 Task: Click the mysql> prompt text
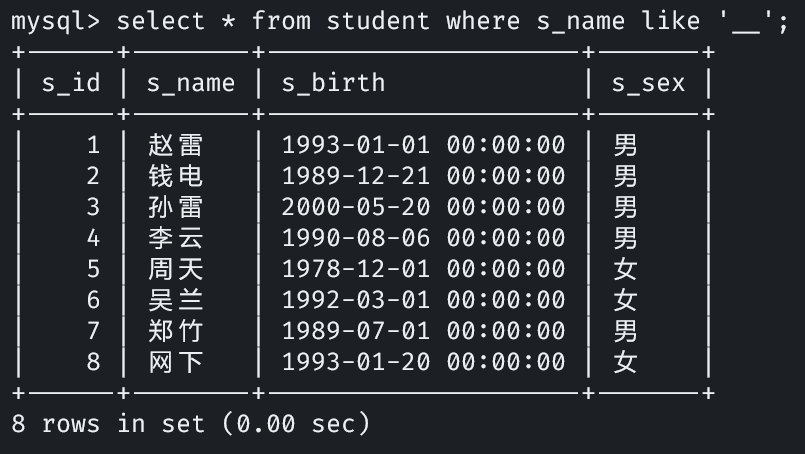point(56,21)
